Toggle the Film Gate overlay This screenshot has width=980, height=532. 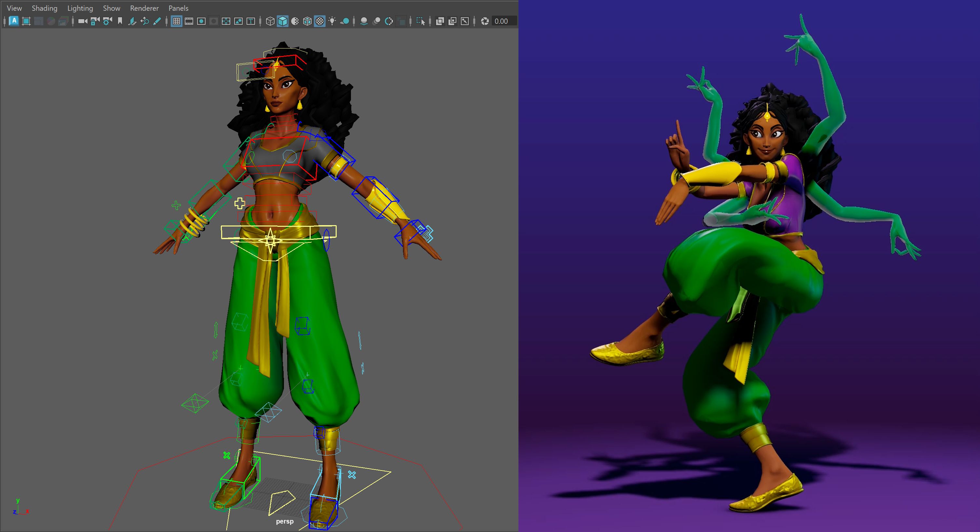tap(189, 21)
